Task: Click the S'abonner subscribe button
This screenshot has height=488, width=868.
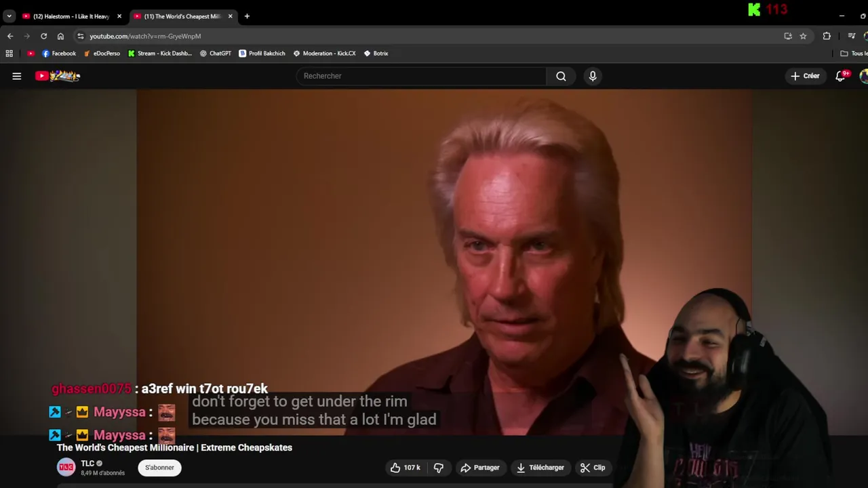Action: click(x=159, y=468)
